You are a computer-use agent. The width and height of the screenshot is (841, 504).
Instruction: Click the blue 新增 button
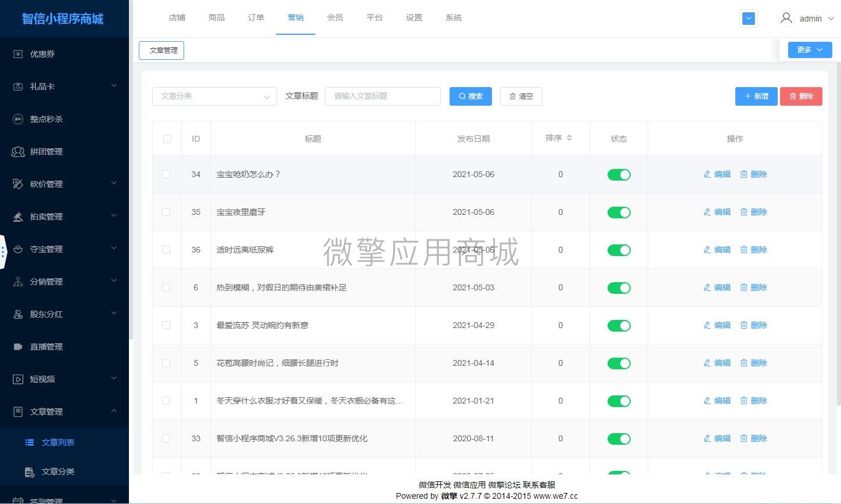tap(756, 96)
